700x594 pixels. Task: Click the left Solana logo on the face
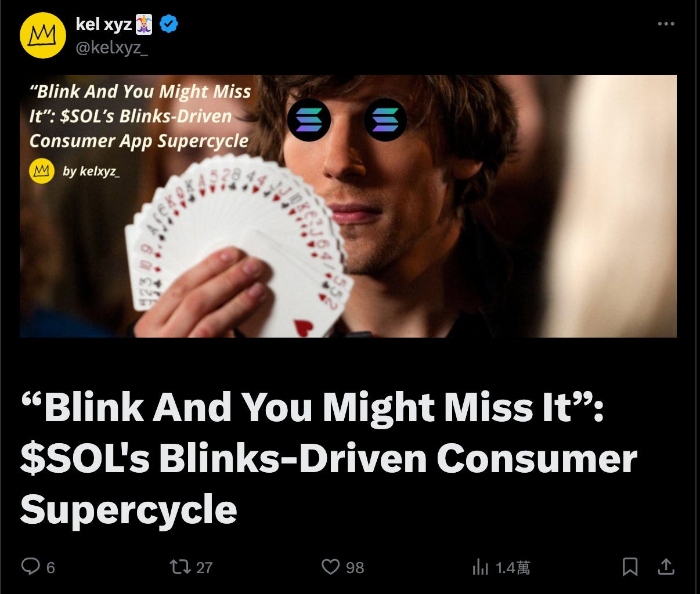pos(309,120)
